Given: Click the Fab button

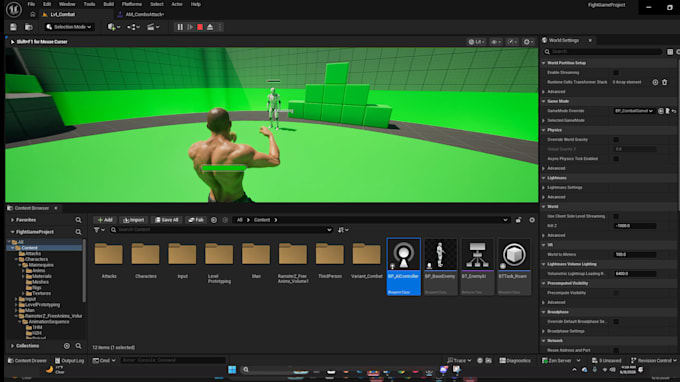Looking at the screenshot, I should pos(196,220).
